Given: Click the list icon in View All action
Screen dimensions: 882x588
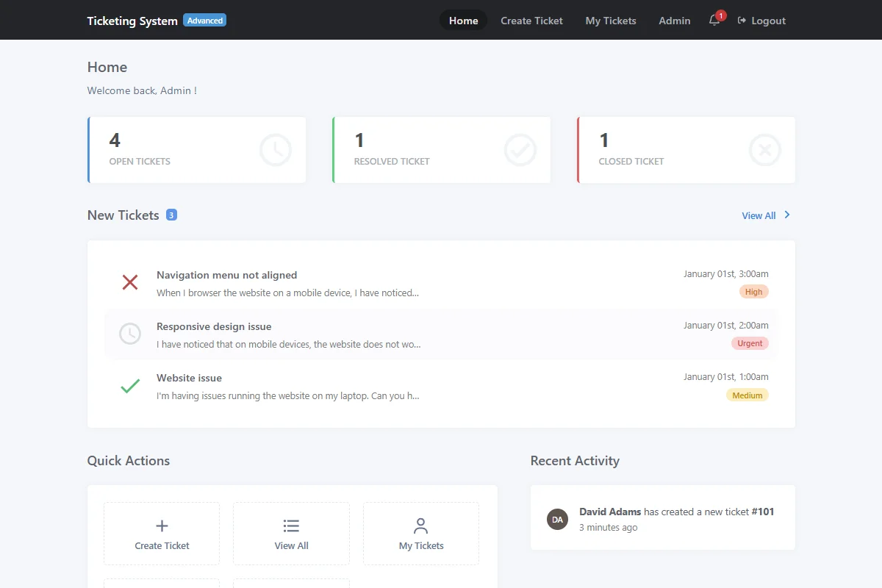Looking at the screenshot, I should [x=291, y=526].
